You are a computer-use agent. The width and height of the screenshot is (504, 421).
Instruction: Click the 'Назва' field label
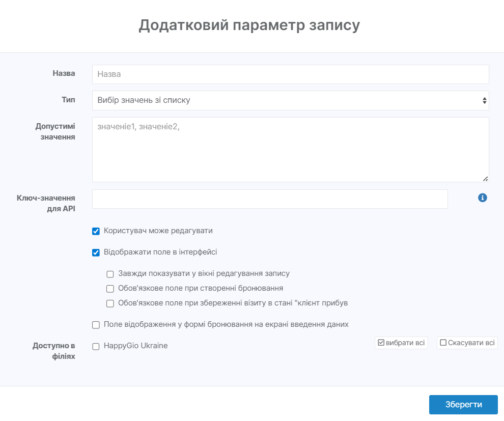tap(64, 73)
